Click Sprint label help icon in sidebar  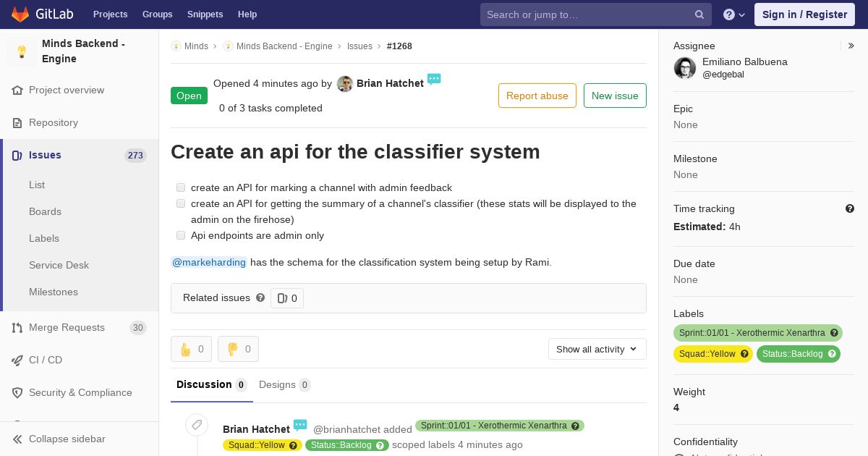[x=834, y=333]
